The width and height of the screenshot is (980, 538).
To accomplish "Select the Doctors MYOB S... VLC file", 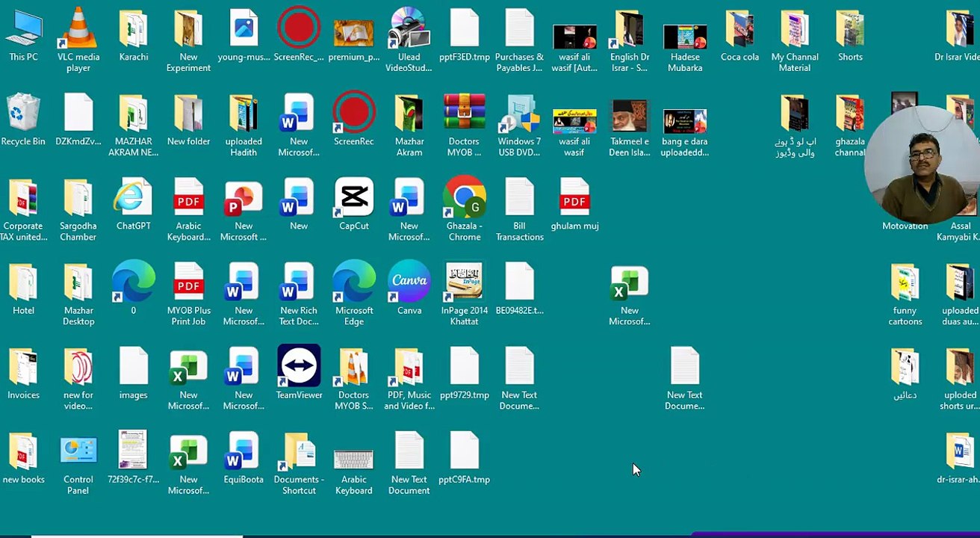I will tap(354, 379).
